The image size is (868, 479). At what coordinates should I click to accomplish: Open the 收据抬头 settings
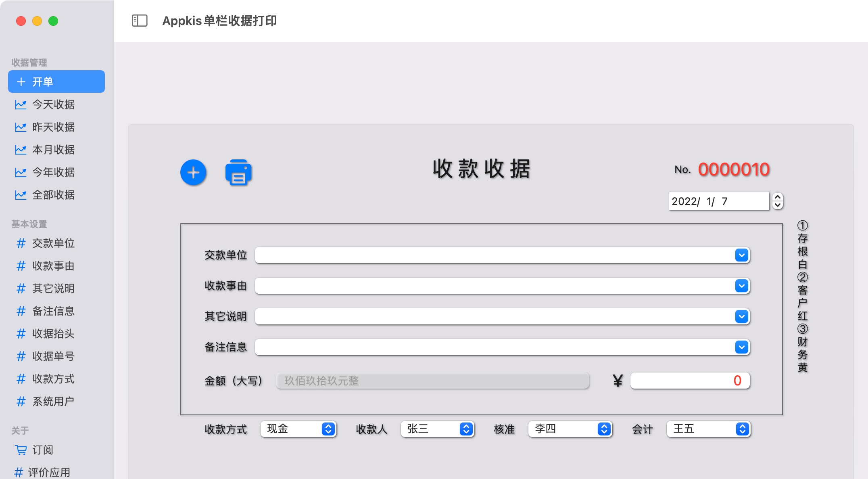[x=53, y=334]
